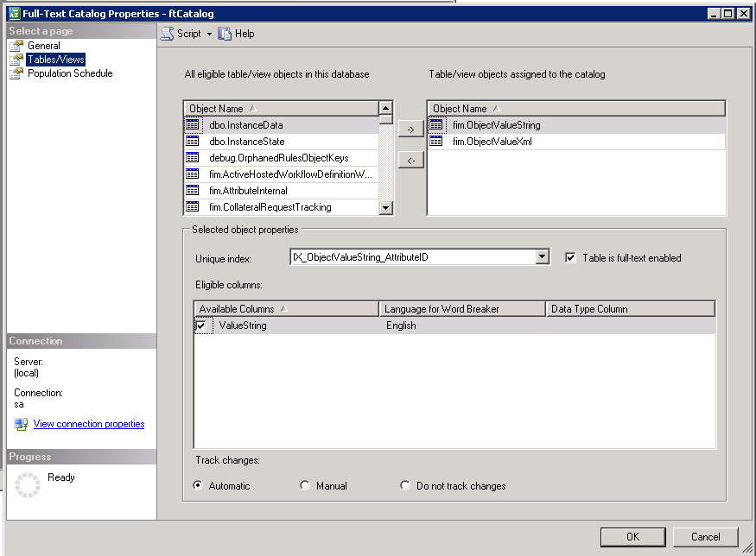Screen dimensions: 756x556
Task: Click the Script toolbar icon
Action: 168,34
